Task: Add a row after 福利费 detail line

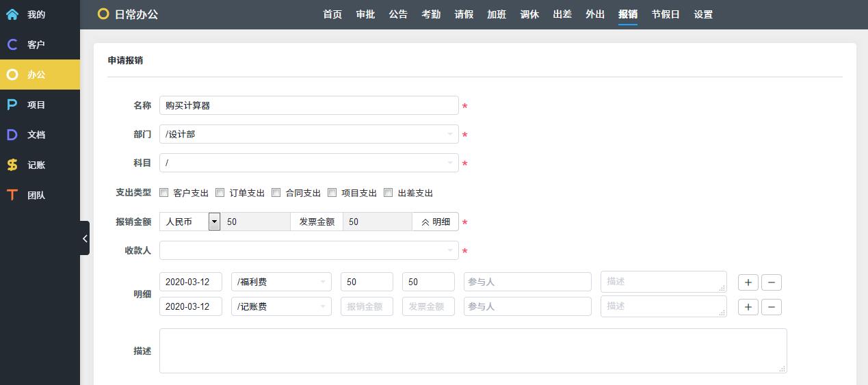Action: click(748, 282)
